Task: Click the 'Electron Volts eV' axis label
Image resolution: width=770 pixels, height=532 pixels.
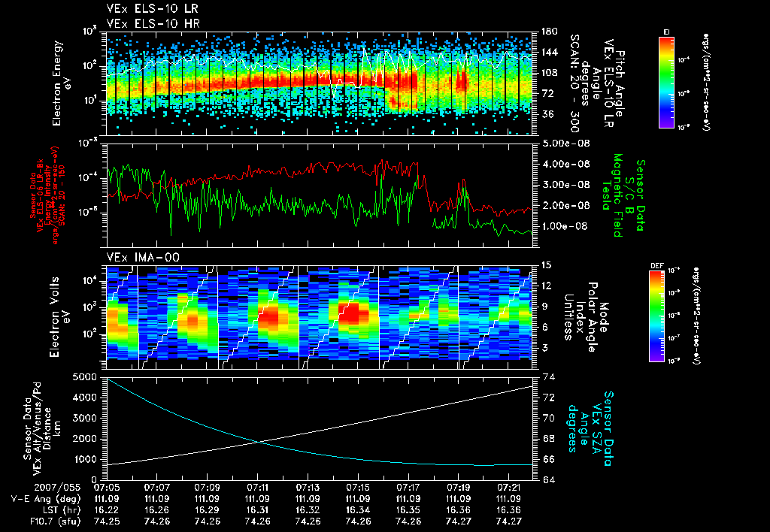Action: [x=59, y=317]
